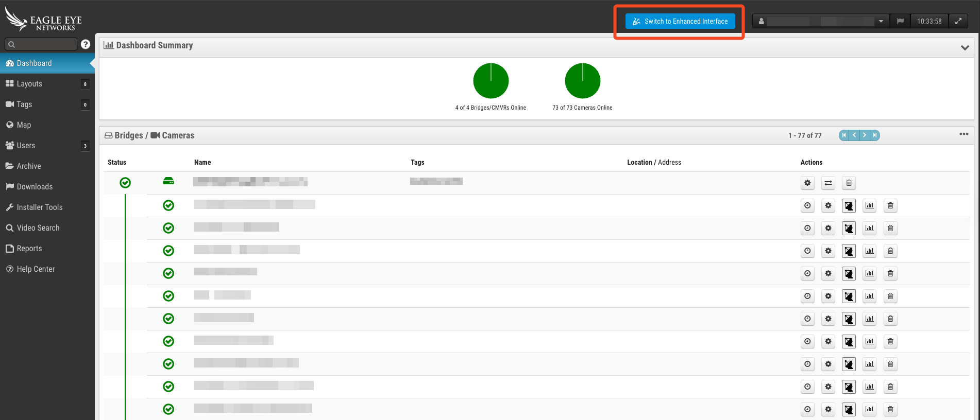980x420 pixels.
Task: Enter fullscreen using the expand arrows icon
Action: 958,21
